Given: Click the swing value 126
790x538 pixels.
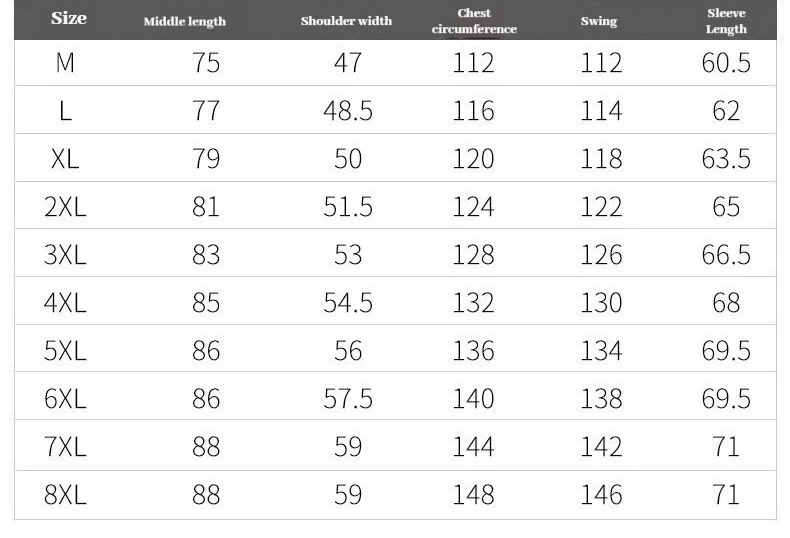Looking at the screenshot, I should click(601, 255).
